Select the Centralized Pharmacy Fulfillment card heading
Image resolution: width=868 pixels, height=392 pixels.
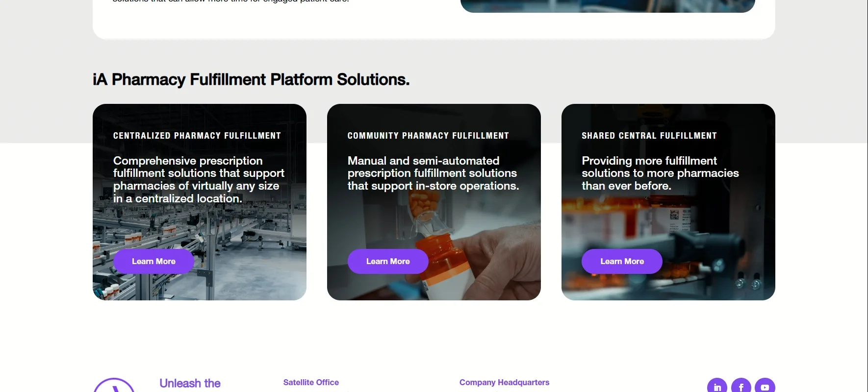[x=197, y=136]
